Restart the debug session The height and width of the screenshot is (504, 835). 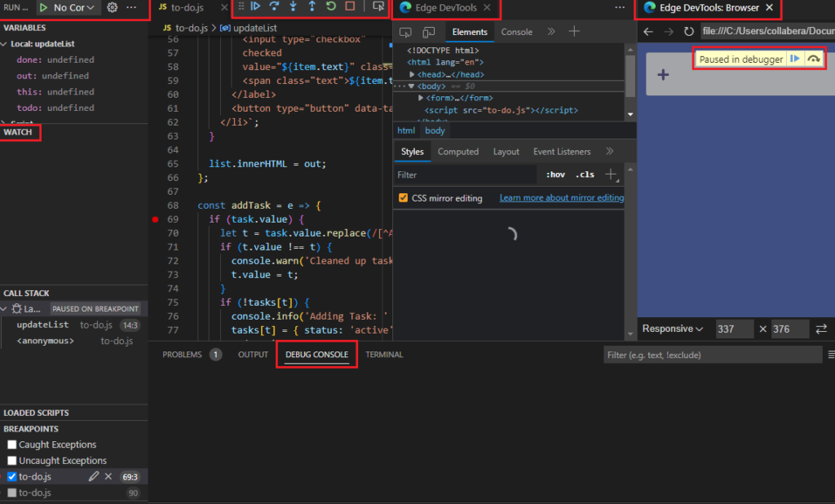(x=331, y=6)
